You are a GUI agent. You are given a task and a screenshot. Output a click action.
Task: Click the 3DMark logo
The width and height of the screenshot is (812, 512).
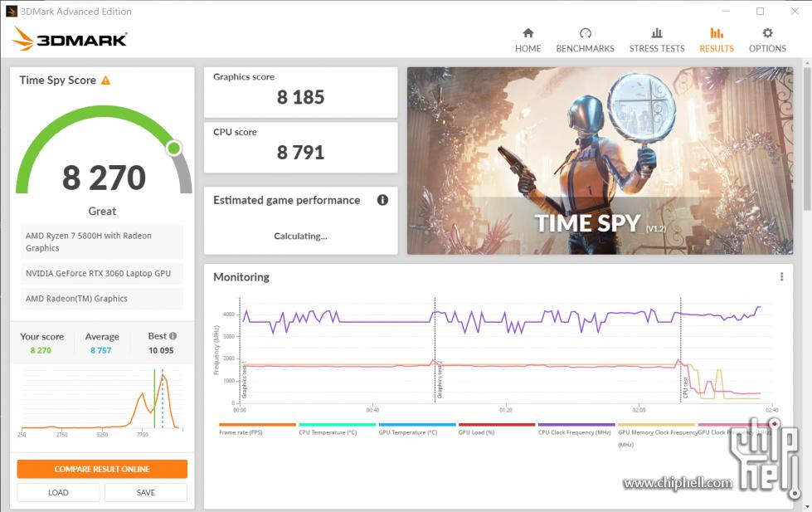click(x=70, y=39)
